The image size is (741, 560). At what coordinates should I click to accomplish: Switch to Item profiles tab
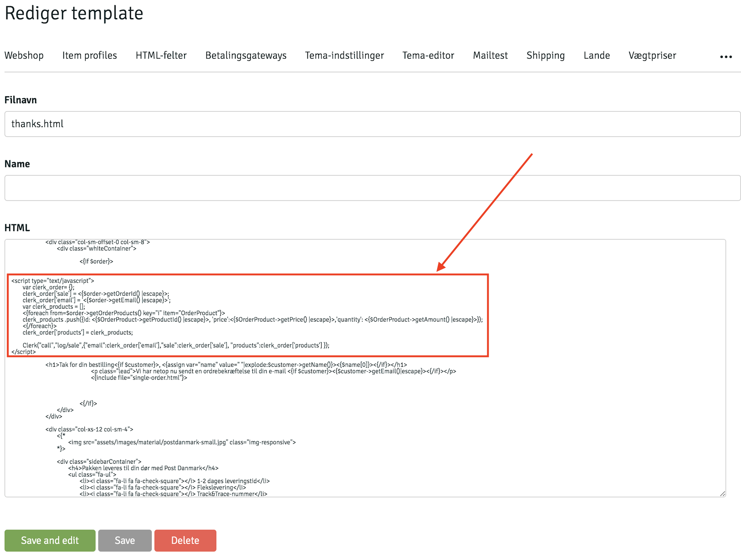[x=89, y=56]
